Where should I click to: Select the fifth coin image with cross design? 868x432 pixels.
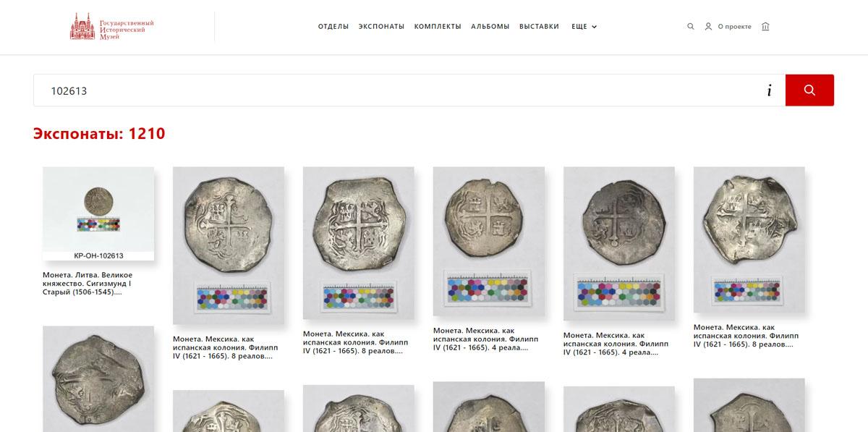click(x=619, y=244)
